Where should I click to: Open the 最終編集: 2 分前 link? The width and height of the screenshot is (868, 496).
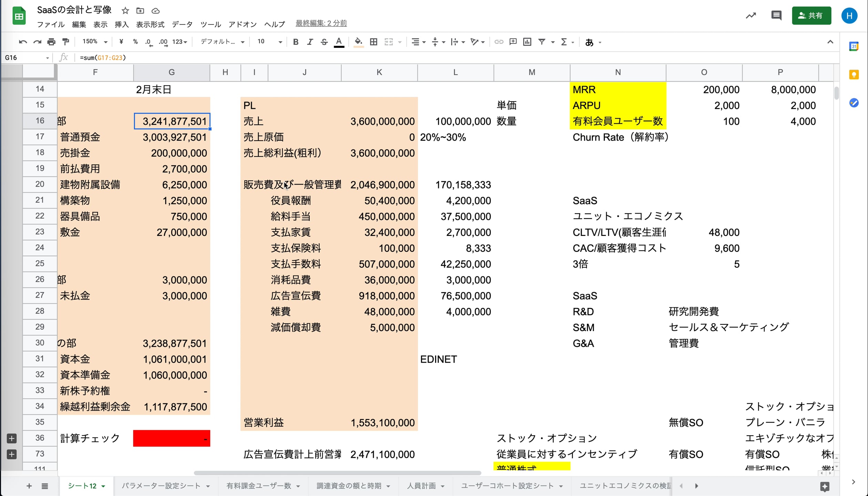click(321, 23)
